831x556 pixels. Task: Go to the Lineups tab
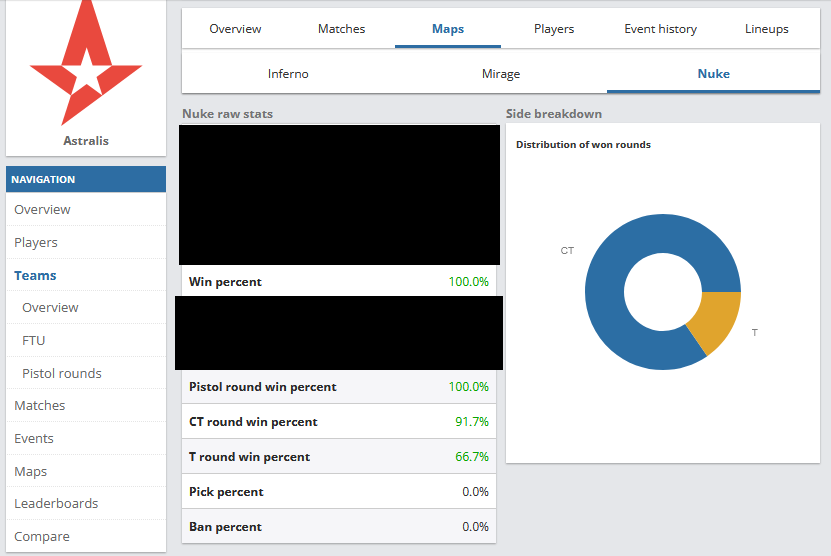[766, 29]
